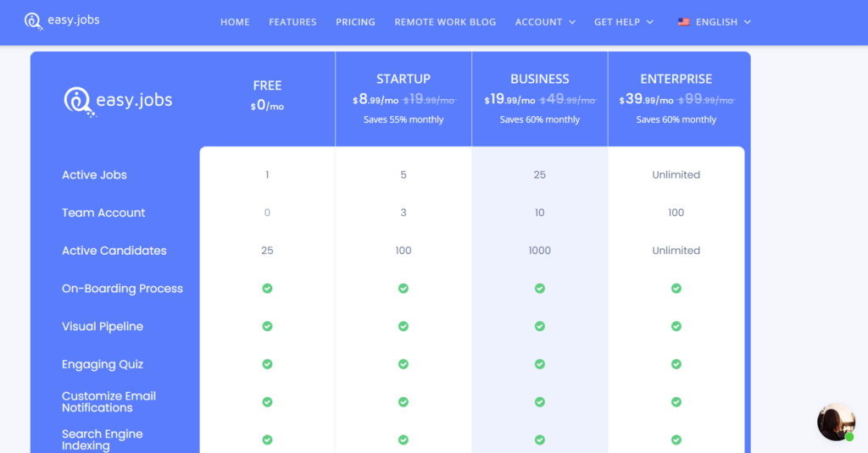Viewport: 868px width, 453px height.
Task: Open the English language selector
Action: pyautogui.click(x=715, y=22)
